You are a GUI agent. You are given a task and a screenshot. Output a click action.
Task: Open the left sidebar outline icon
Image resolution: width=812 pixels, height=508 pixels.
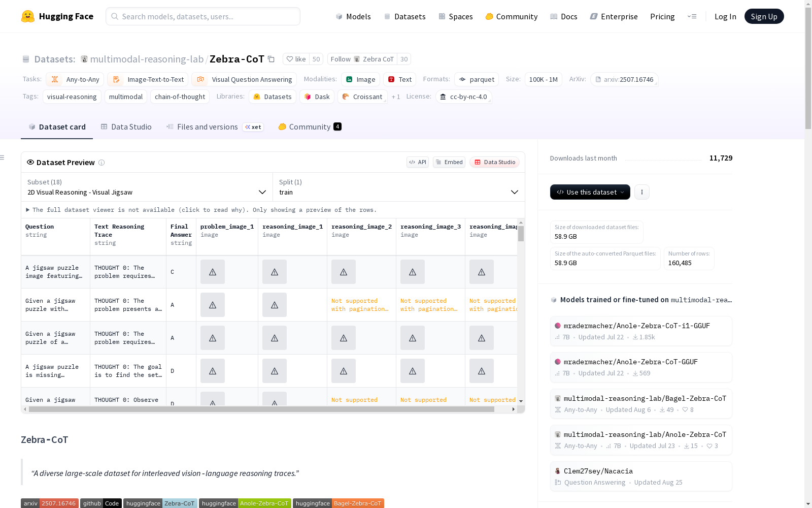pyautogui.click(x=2, y=157)
